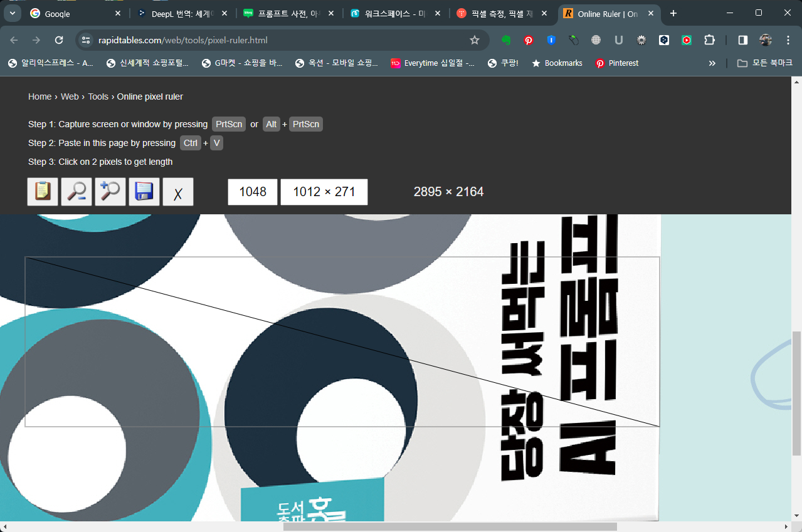Click the Ctrl key label in Step 2
The height and width of the screenshot is (532, 802).
[x=191, y=143]
